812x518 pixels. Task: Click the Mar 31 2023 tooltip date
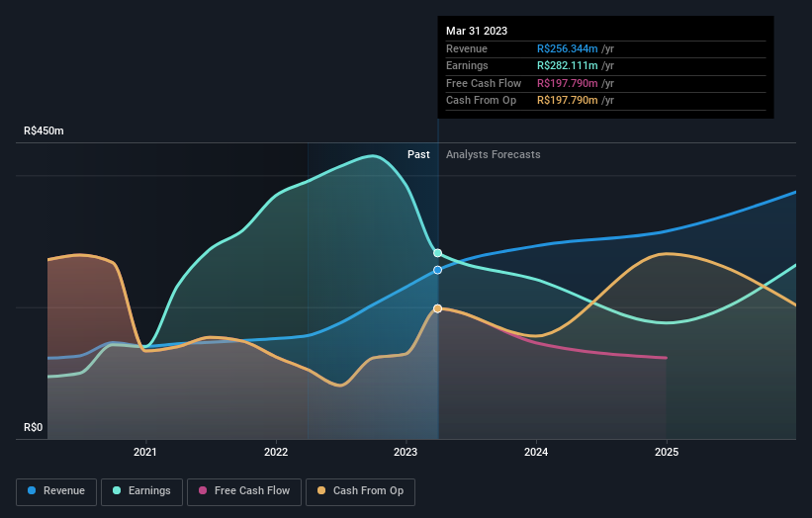click(x=477, y=31)
